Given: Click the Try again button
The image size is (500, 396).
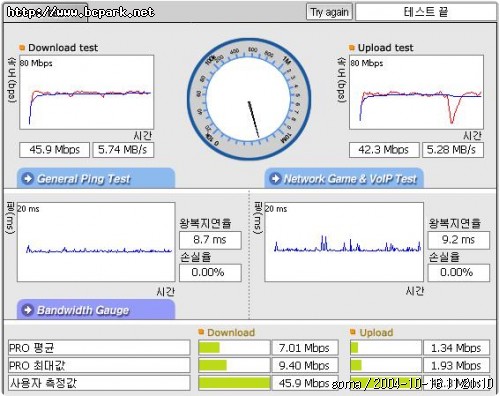Looking at the screenshot, I should tap(329, 12).
